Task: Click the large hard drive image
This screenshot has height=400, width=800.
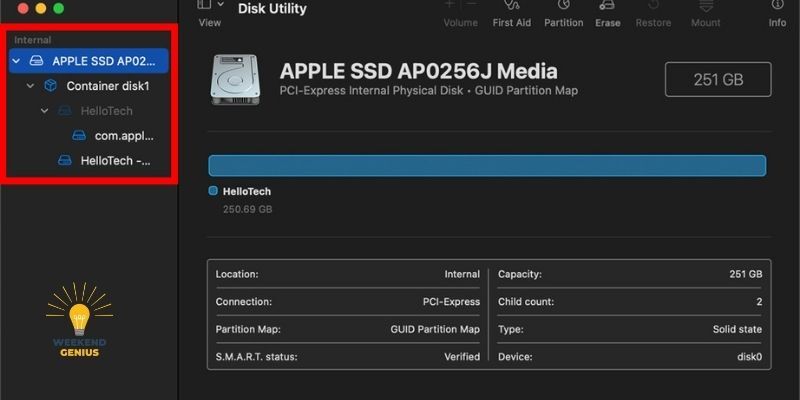Action: tap(235, 80)
